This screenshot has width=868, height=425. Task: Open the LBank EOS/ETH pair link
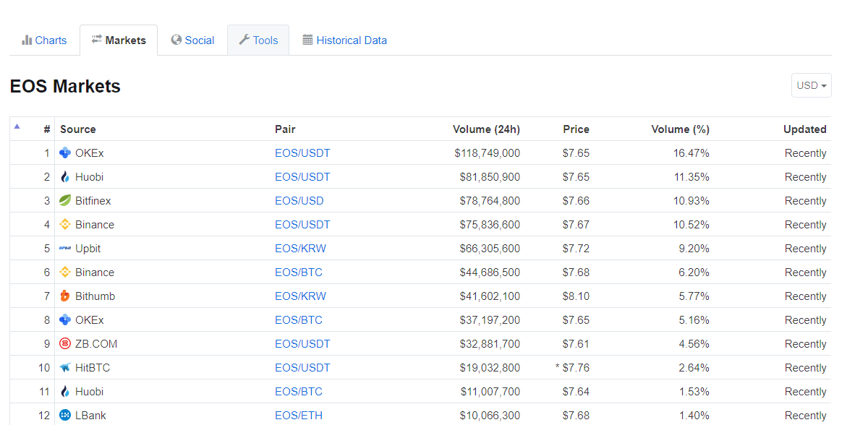click(299, 416)
